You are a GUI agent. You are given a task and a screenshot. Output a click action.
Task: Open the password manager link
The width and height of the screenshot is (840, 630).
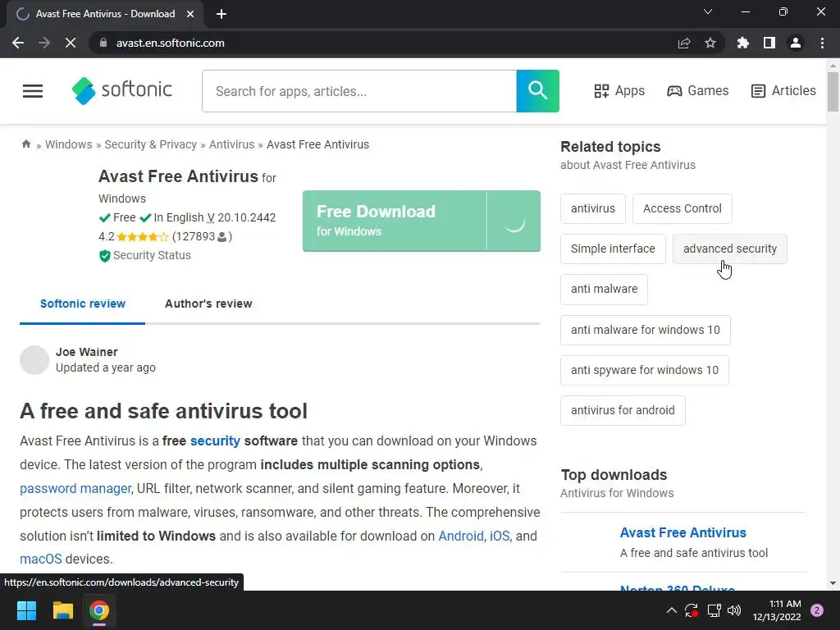[75, 489]
